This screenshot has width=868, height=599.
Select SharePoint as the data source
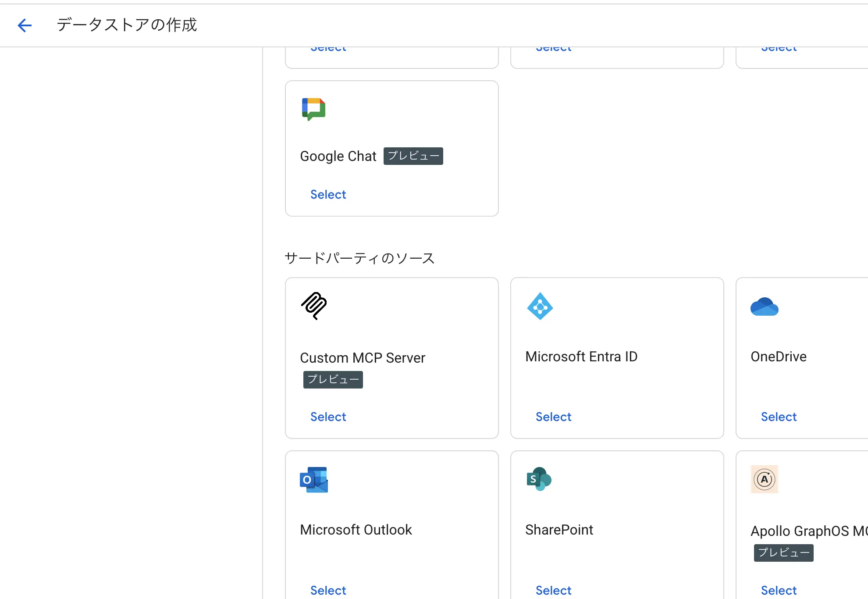click(553, 590)
